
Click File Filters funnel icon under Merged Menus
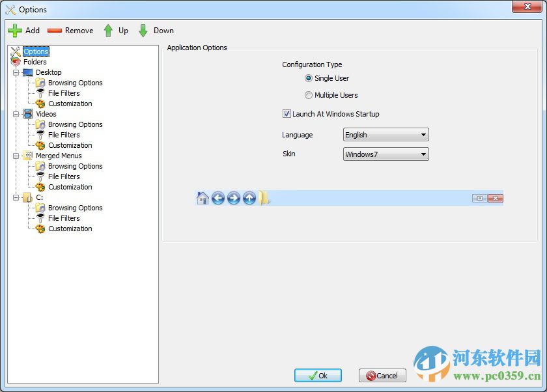[40, 176]
